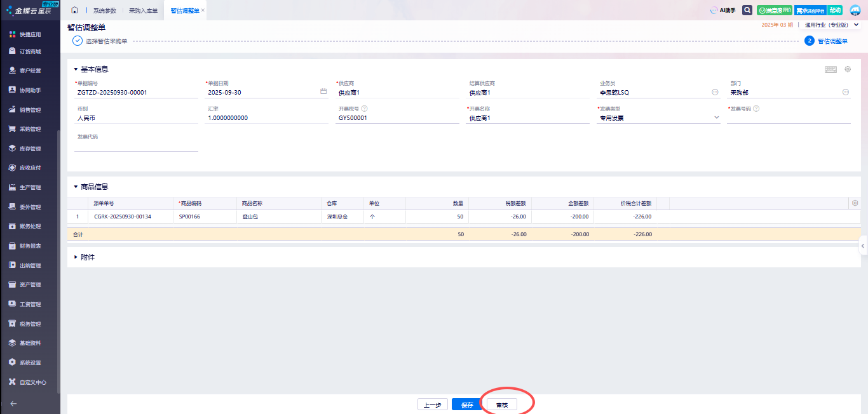Click the 发票号码 input field
This screenshot has width=868, height=414.
pos(788,118)
